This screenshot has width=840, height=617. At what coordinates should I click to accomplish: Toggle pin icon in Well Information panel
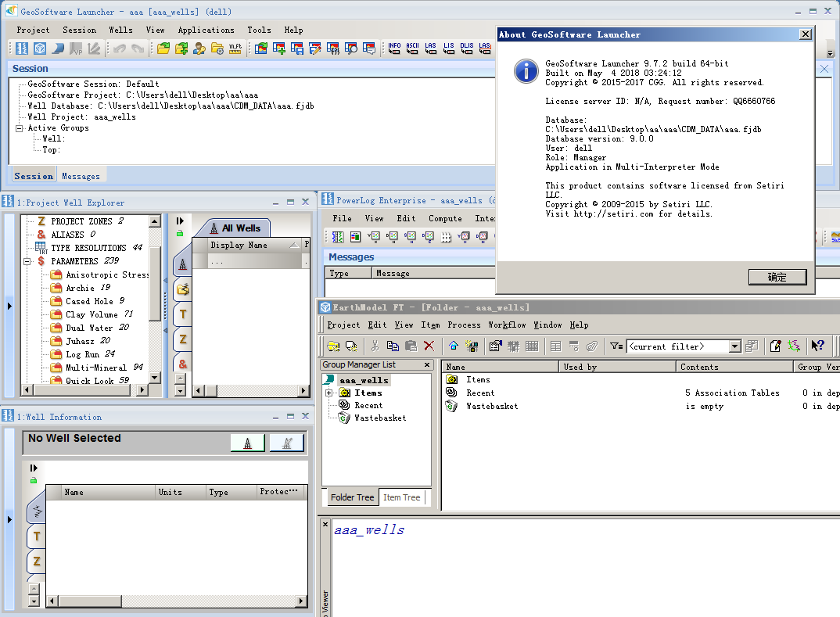pos(34,468)
